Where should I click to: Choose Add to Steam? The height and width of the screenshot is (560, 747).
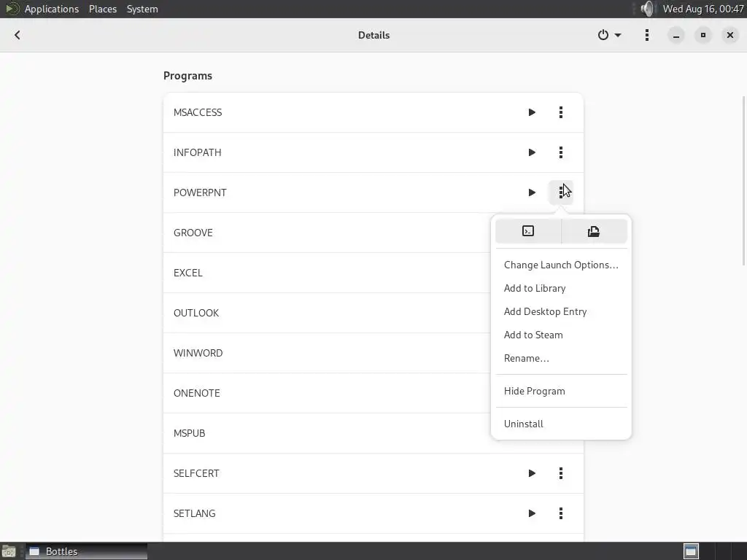561,335
